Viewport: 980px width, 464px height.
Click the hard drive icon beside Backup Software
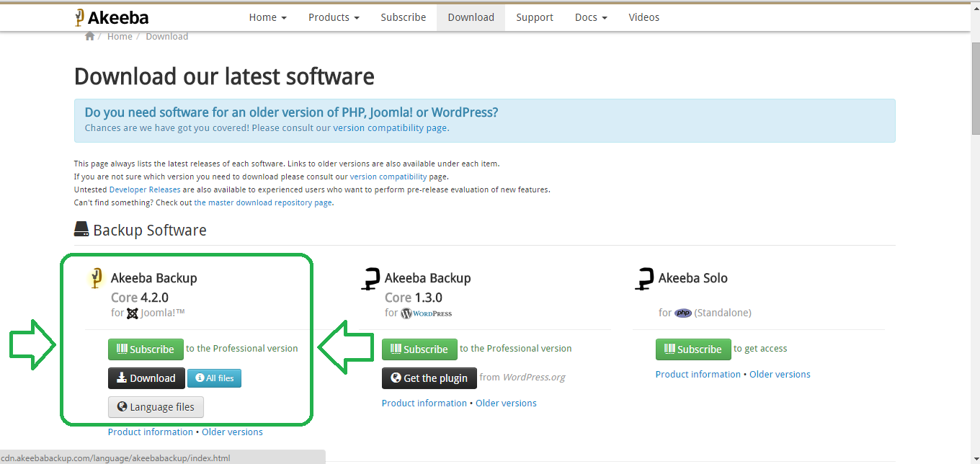tap(81, 230)
